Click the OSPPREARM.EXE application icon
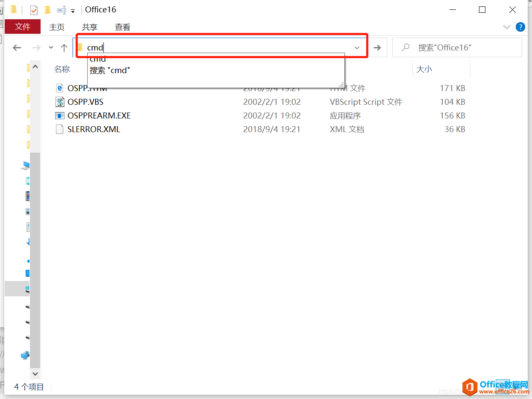 click(60, 115)
